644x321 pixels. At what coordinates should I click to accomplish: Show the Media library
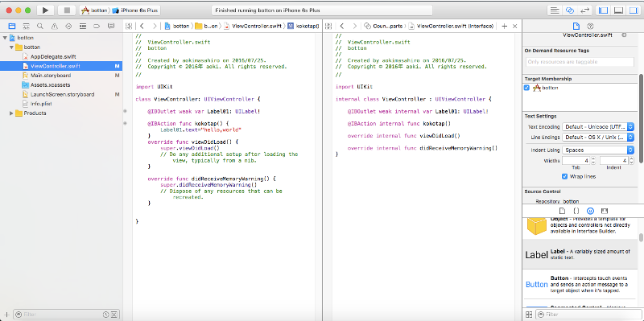click(x=605, y=211)
